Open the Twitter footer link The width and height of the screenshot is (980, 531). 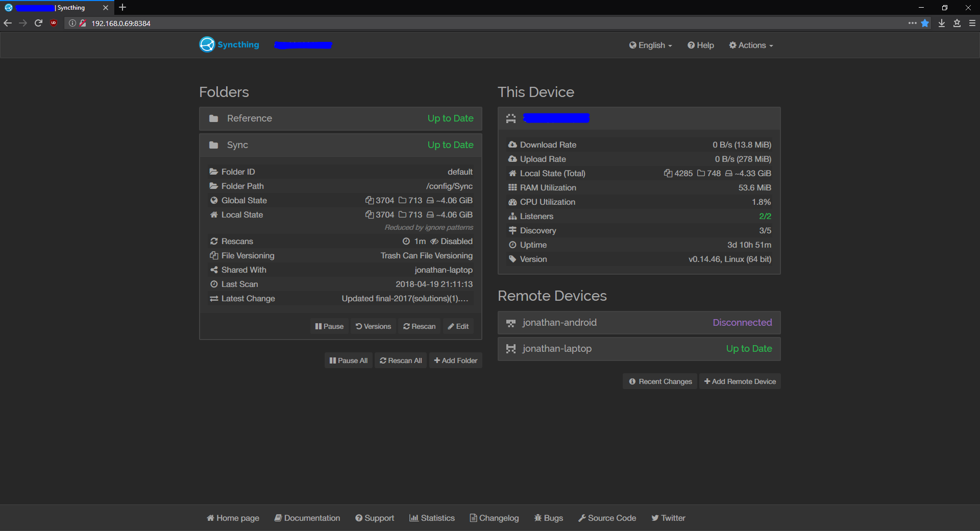coord(668,518)
